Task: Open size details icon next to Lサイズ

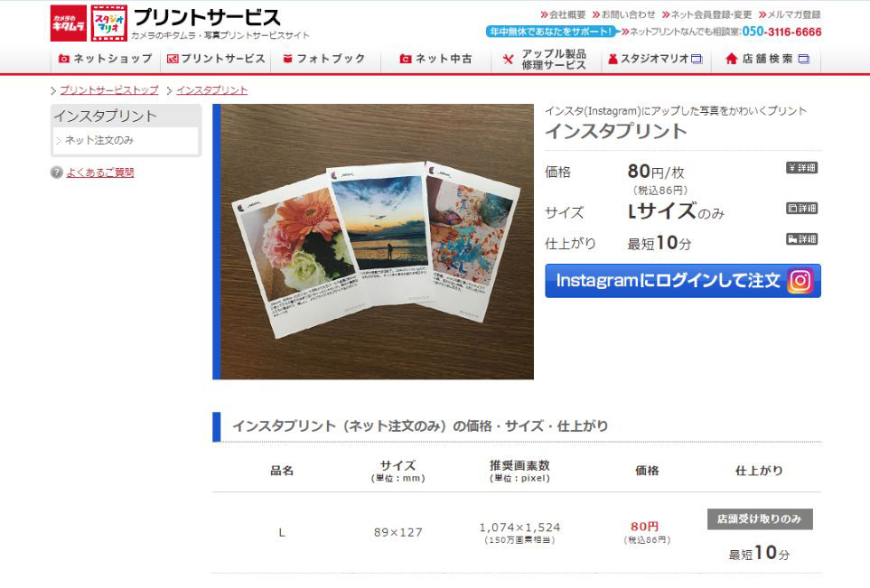Action: tap(801, 209)
